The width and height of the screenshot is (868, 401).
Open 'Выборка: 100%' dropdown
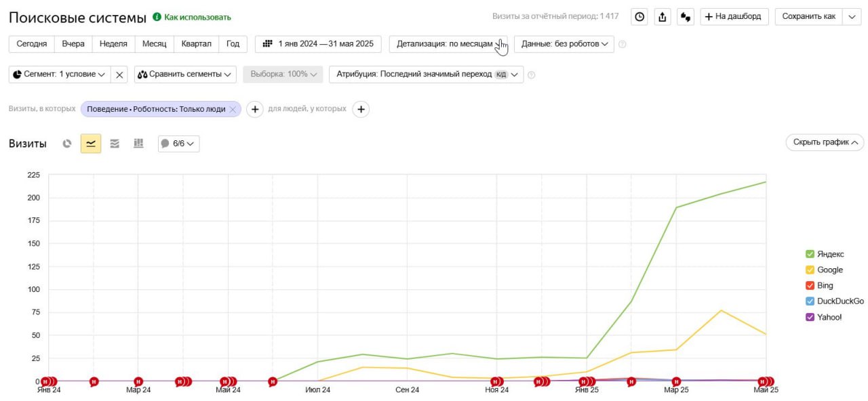pyautogui.click(x=283, y=74)
